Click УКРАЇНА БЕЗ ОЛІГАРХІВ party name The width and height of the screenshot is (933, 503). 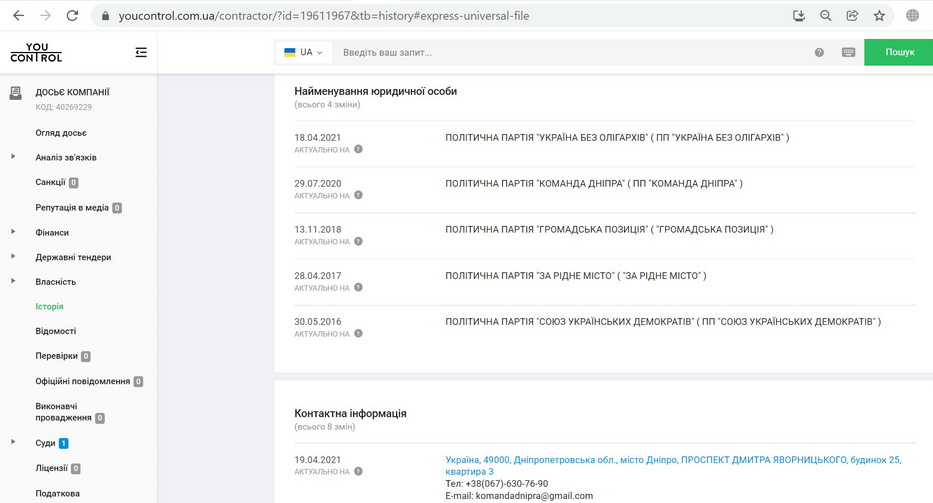pos(617,138)
